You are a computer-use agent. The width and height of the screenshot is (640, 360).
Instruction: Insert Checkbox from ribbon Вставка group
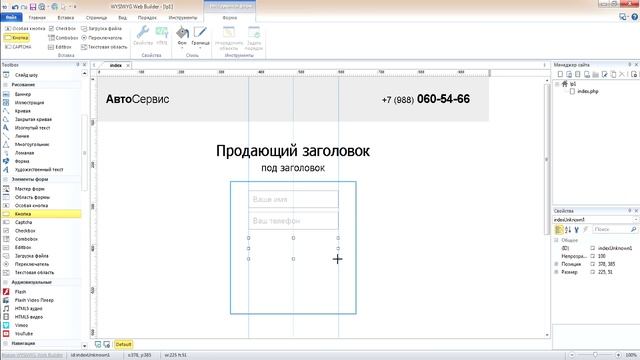point(62,29)
